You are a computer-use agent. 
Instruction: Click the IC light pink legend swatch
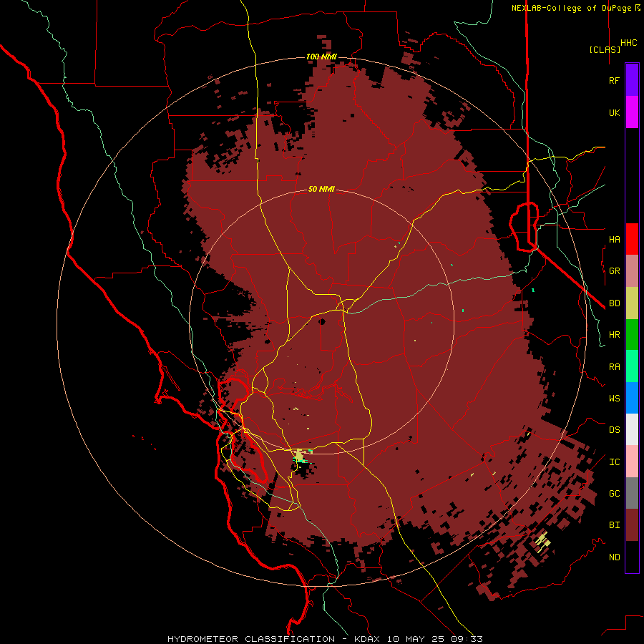[x=632, y=462]
